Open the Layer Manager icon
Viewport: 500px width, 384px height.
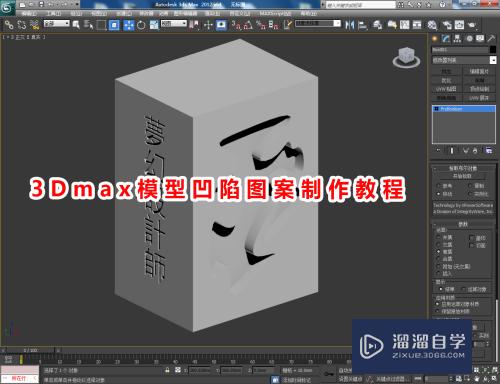377,25
